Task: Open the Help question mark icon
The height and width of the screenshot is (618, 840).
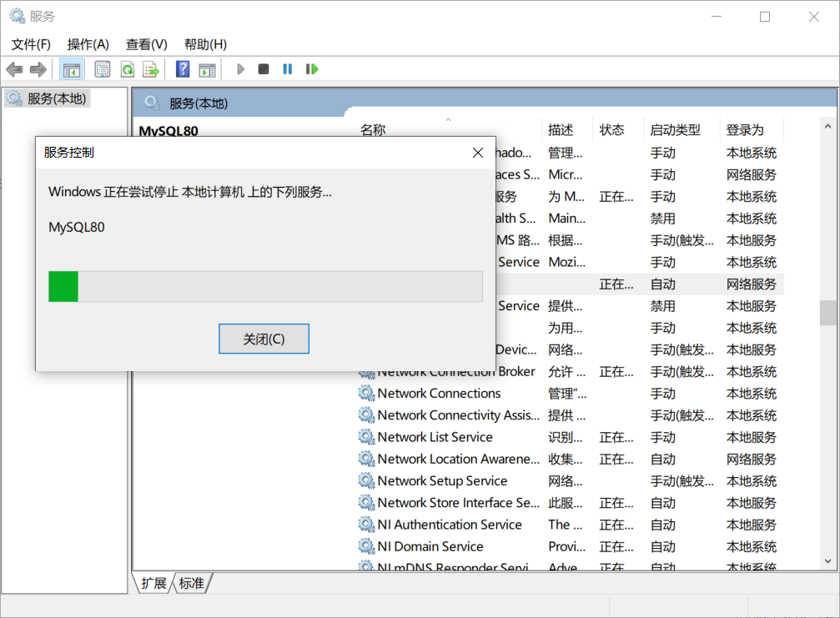Action: point(183,69)
